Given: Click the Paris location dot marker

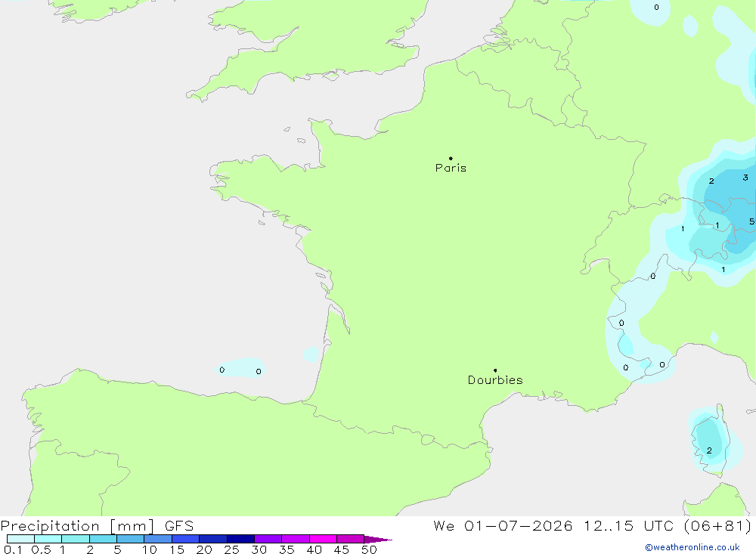Looking at the screenshot, I should (451, 158).
